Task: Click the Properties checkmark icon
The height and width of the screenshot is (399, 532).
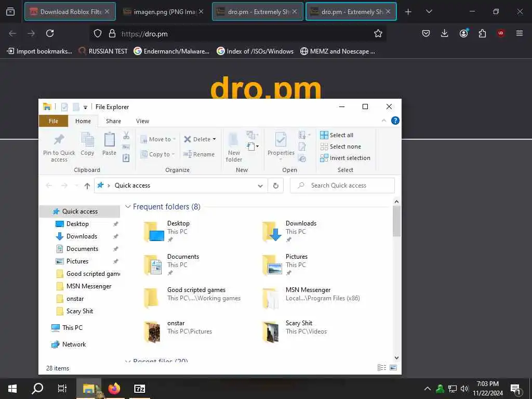Action: click(x=281, y=139)
